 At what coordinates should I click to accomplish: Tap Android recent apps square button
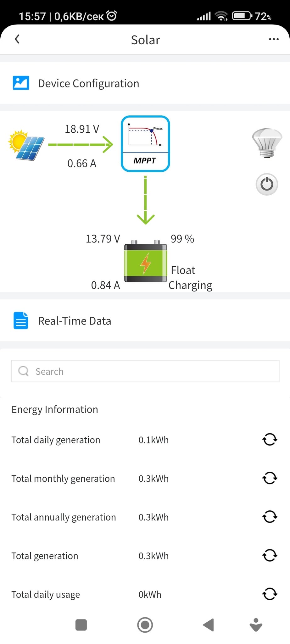[81, 625]
